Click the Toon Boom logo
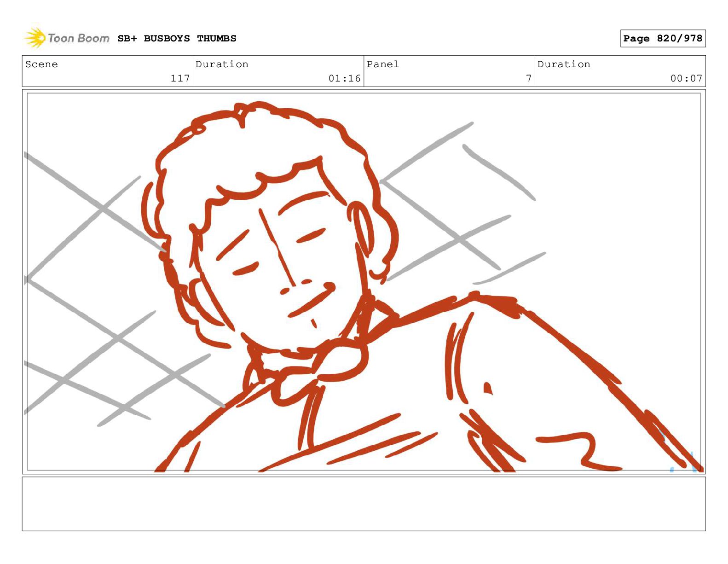Screen dimensions: 728x564 click(66, 38)
